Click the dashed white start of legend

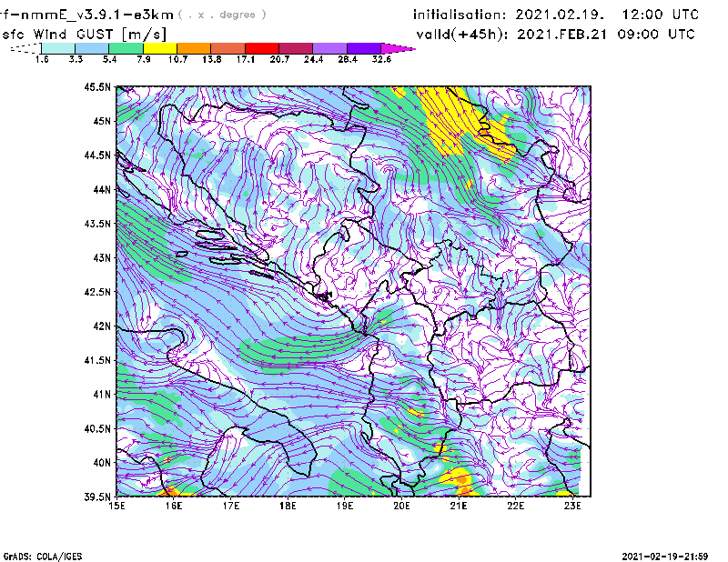click(25, 48)
